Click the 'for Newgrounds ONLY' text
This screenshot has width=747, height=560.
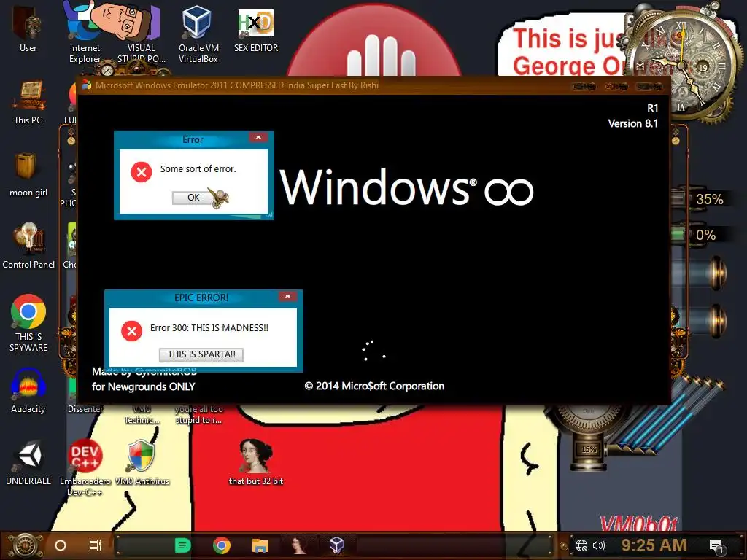144,386
